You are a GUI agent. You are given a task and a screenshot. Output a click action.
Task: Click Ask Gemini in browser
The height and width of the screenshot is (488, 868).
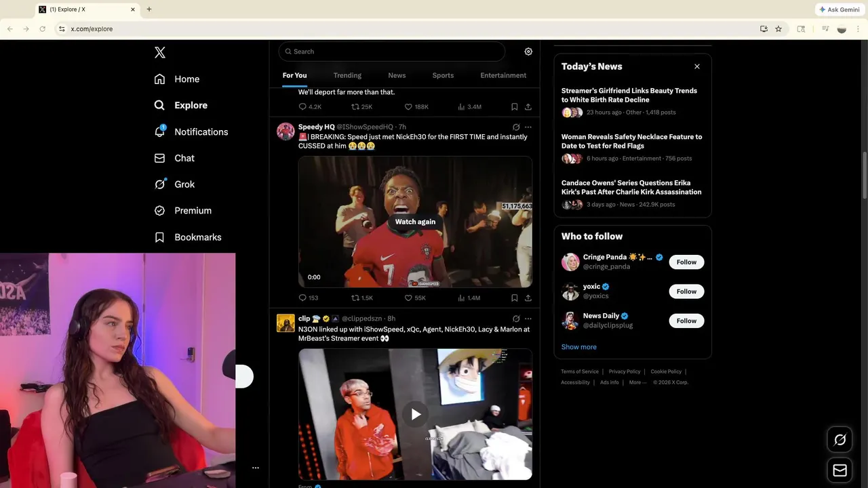[x=839, y=9]
